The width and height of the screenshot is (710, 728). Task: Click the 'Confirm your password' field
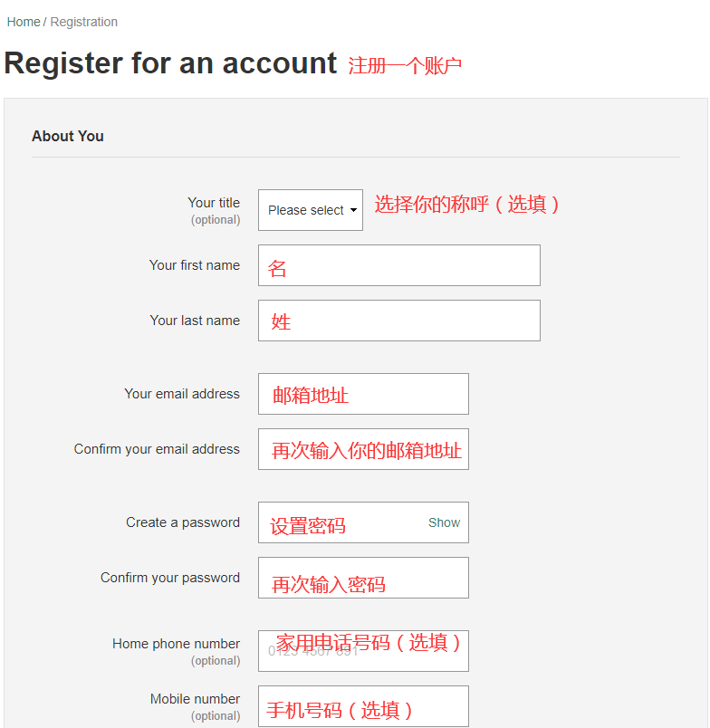click(363, 578)
